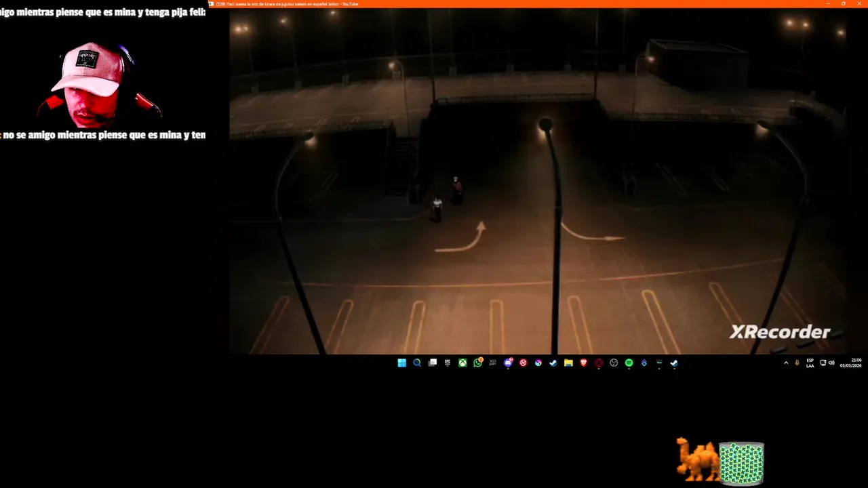Open blue diamond app after Spotify
Image resolution: width=868 pixels, height=488 pixels.
[644, 363]
